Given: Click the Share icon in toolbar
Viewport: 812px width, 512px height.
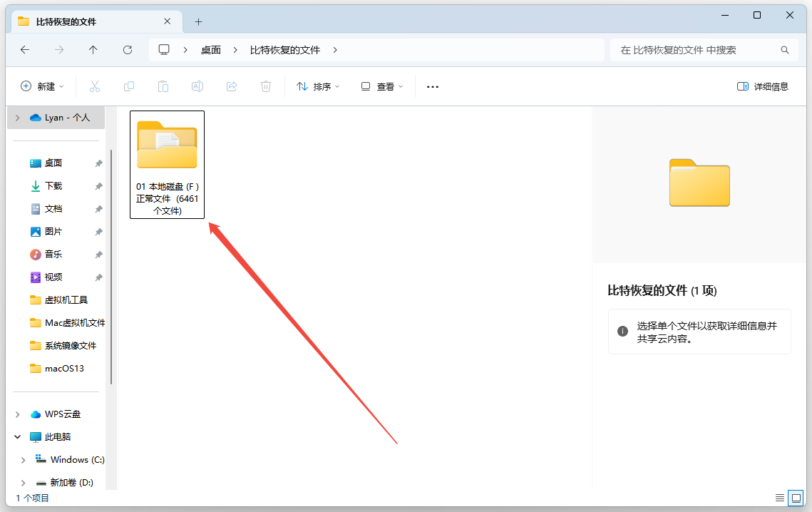Looking at the screenshot, I should (x=232, y=86).
